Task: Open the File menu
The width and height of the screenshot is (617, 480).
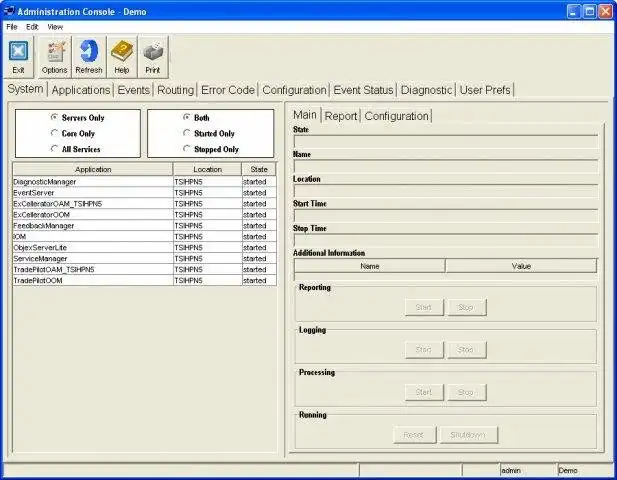Action: tap(12, 27)
